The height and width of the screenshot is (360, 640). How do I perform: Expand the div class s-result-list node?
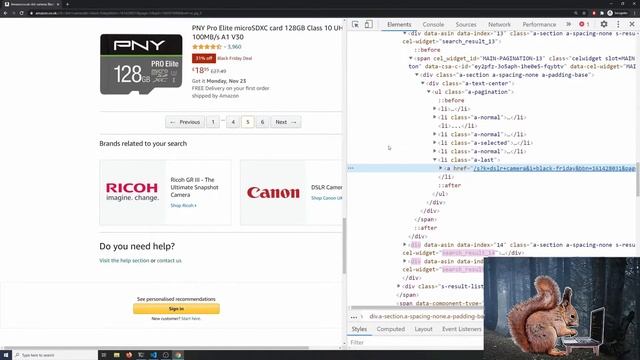click(x=399, y=286)
